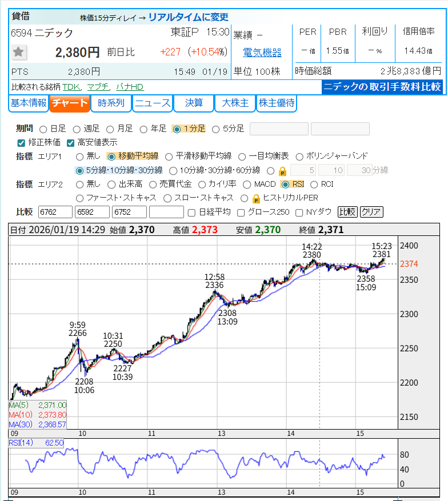Click the ニデックの取引手数料比較 banner

click(382, 87)
